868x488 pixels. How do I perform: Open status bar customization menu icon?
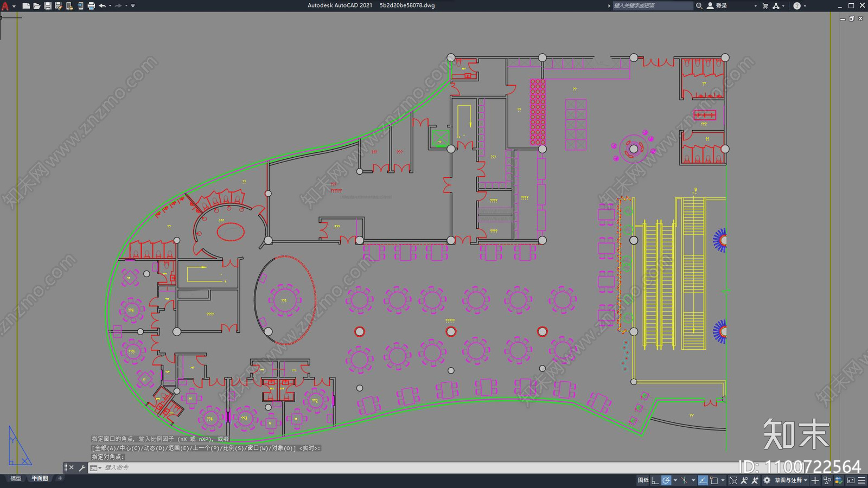click(x=862, y=480)
